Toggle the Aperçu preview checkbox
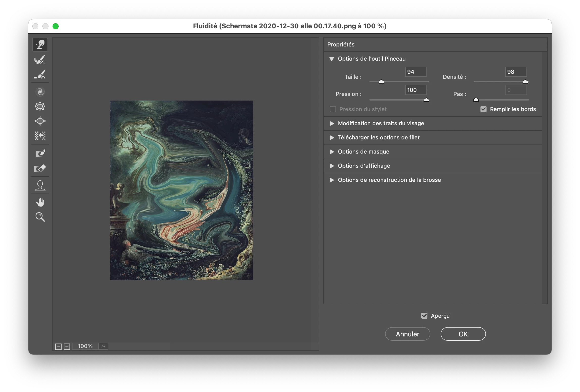The width and height of the screenshot is (580, 392). tap(424, 316)
